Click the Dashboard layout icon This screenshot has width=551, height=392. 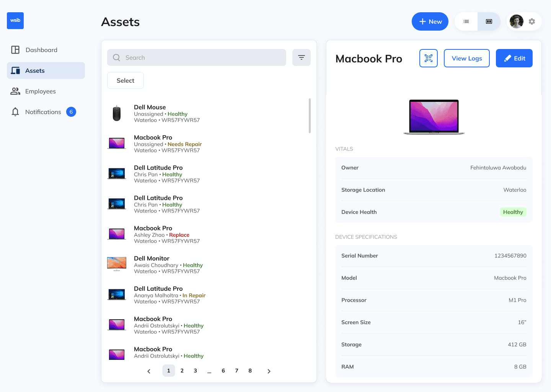point(15,50)
